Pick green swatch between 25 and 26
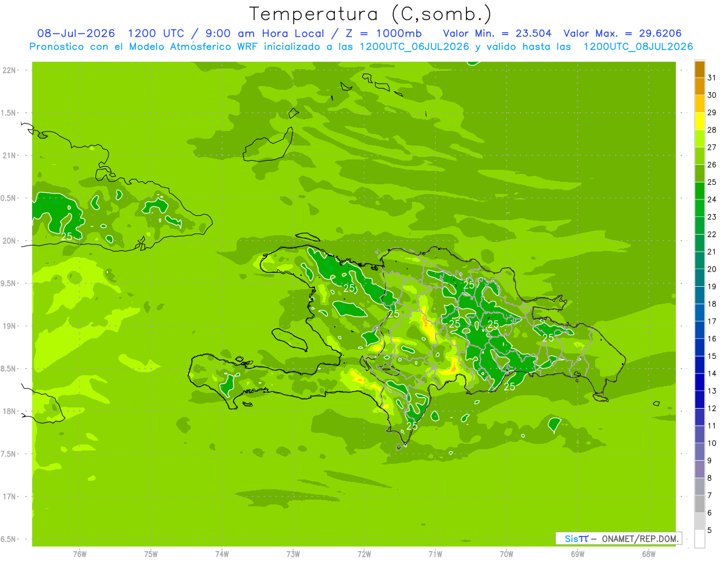This screenshot has width=728, height=562. click(x=699, y=173)
